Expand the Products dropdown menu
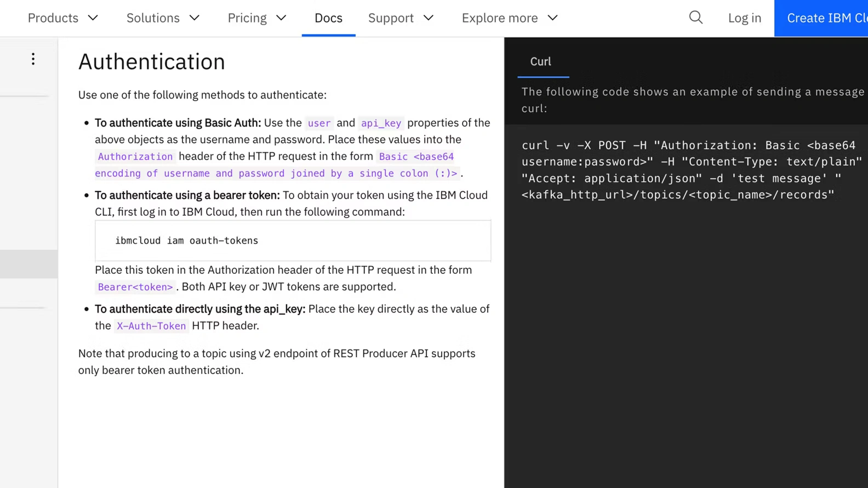 [62, 18]
